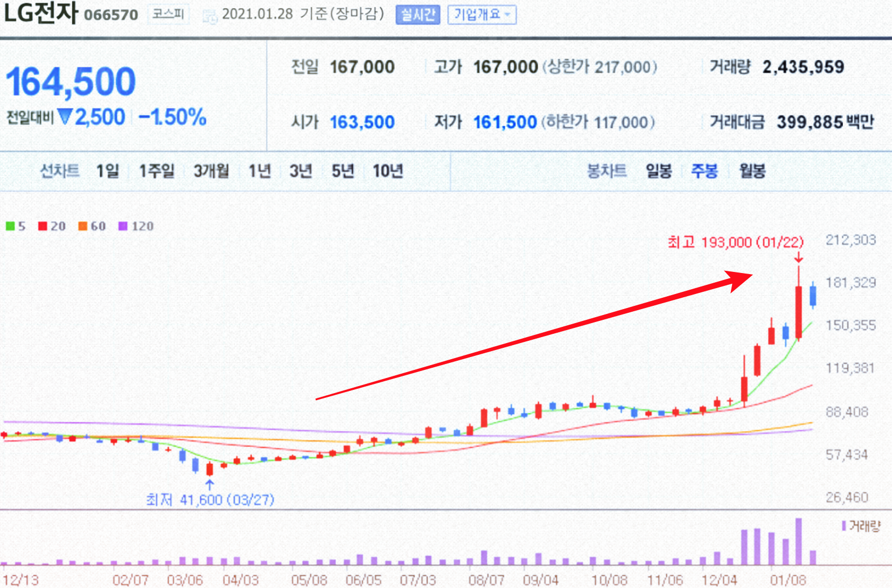Viewport: 892px width, 588px height.
Task: Click the 거래량 volume legend marker
Action: [x=844, y=526]
